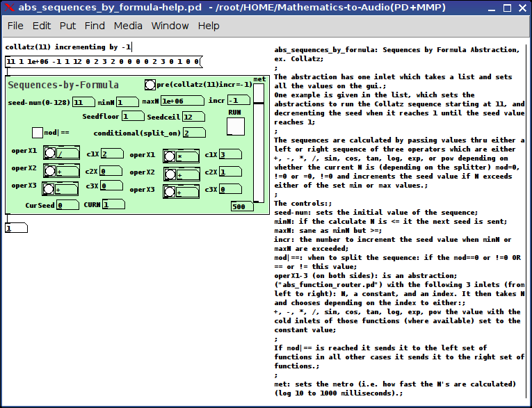Open right operX1 operator field showing *
532x408 pixels.
187,157
